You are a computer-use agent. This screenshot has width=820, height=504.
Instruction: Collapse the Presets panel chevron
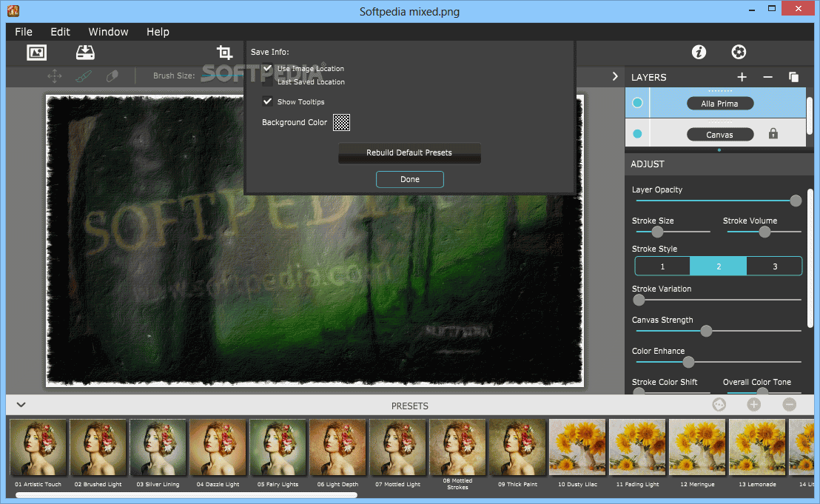pos(21,405)
